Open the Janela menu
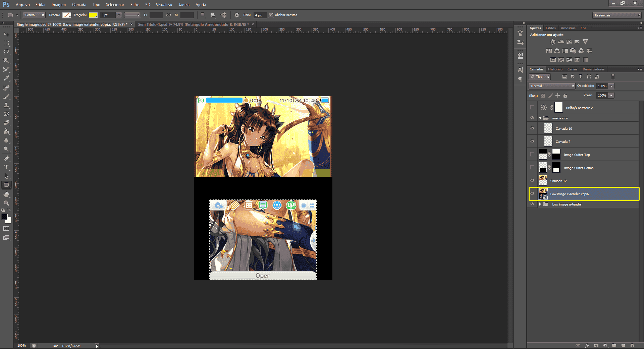Screen dimensions: 644x349 (x=184, y=5)
